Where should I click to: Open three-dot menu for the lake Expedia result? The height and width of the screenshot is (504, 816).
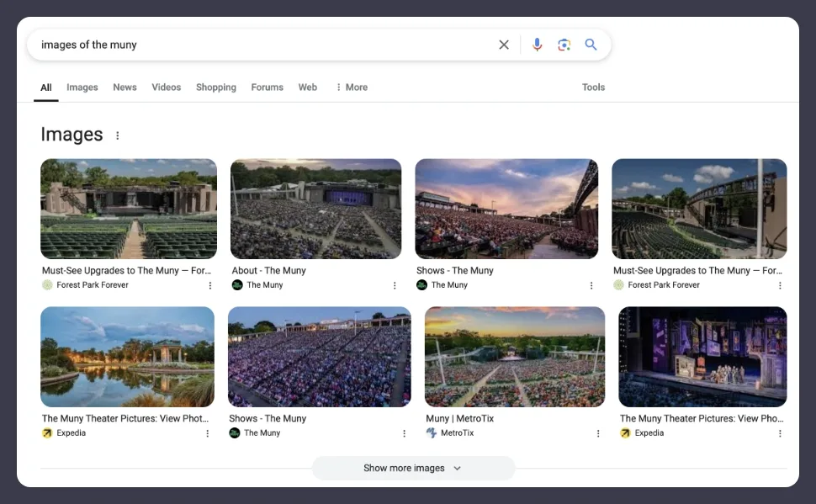point(208,433)
